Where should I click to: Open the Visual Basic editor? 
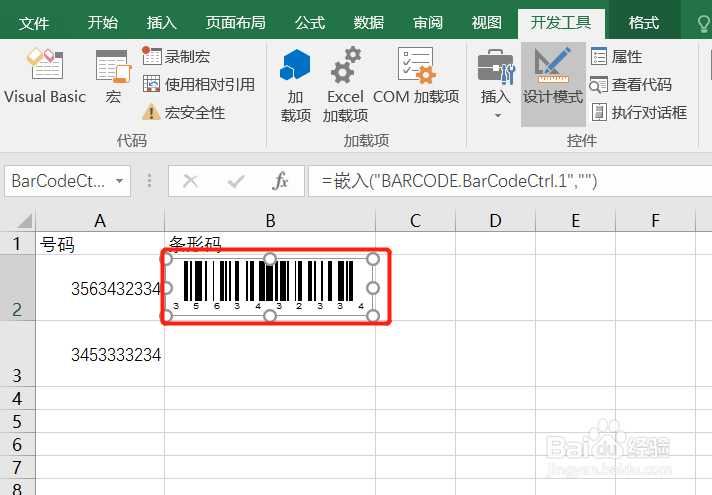(45, 76)
